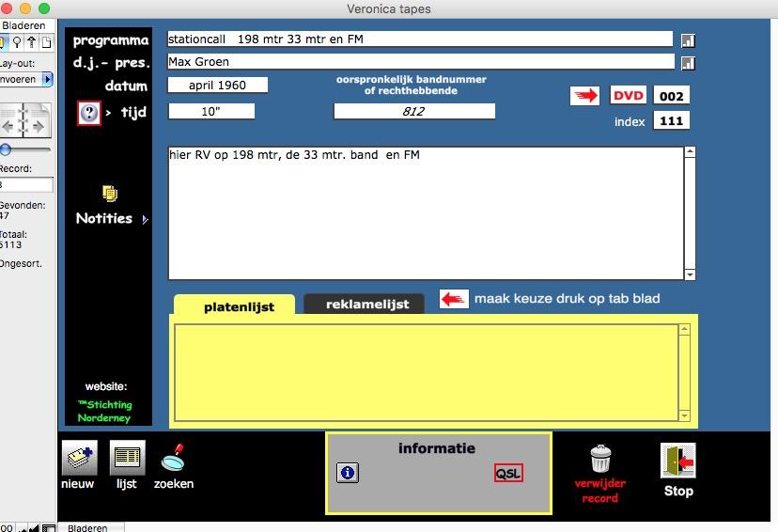Click into the datum field showing april 1960
Screen dimensions: 778x532
point(217,86)
